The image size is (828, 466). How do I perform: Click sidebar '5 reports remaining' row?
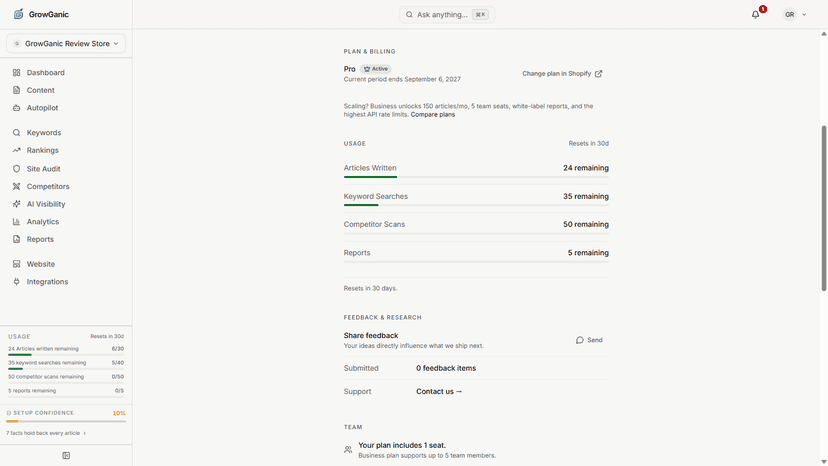66,391
